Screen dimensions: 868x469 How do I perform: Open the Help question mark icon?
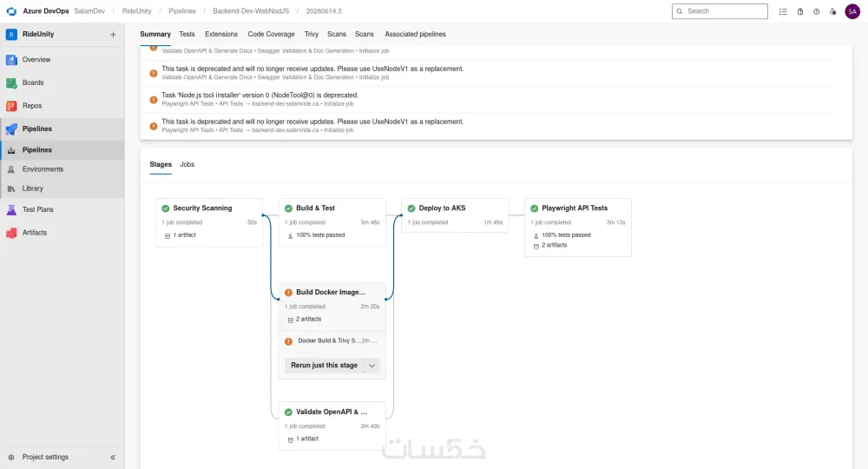pyautogui.click(x=817, y=11)
